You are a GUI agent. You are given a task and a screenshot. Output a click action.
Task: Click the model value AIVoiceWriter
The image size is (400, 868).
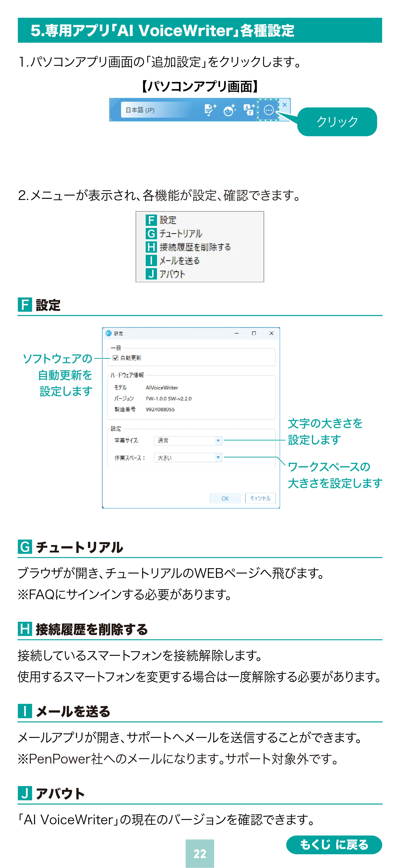coord(162,388)
